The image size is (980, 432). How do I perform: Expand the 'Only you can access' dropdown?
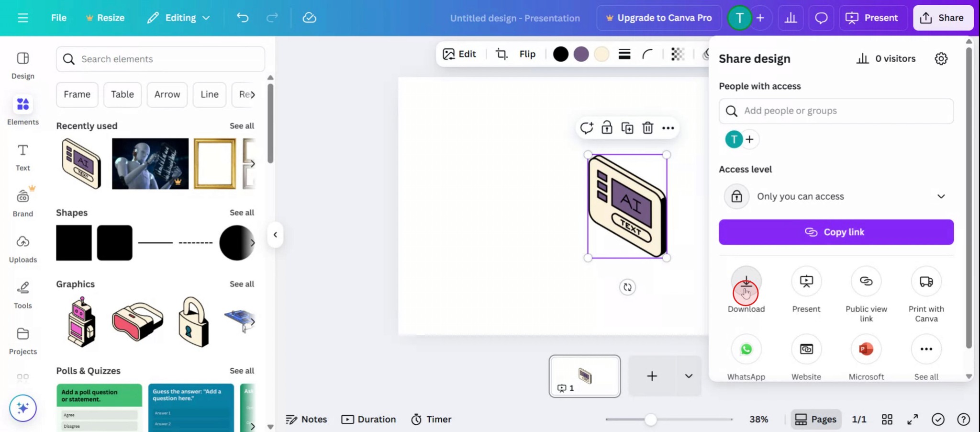(941, 196)
